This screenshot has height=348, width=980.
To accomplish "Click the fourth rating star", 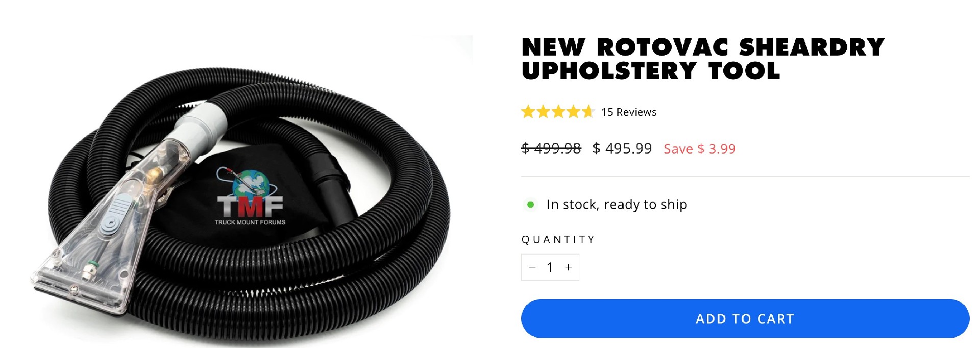I will 574,111.
